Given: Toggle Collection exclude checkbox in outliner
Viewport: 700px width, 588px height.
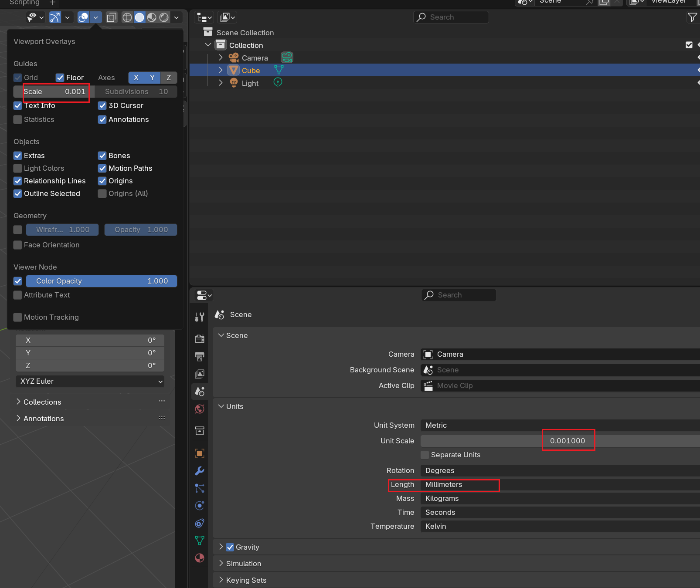Looking at the screenshot, I should click(689, 45).
